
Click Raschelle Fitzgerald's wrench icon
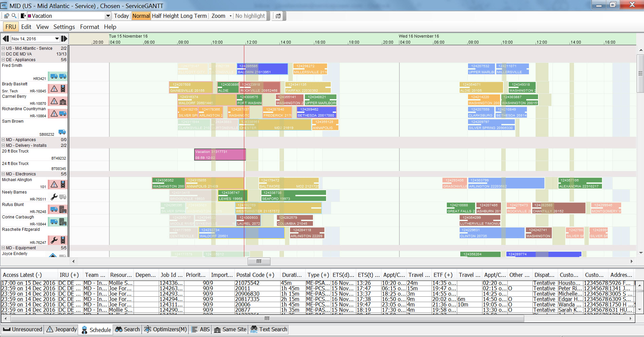coord(54,240)
